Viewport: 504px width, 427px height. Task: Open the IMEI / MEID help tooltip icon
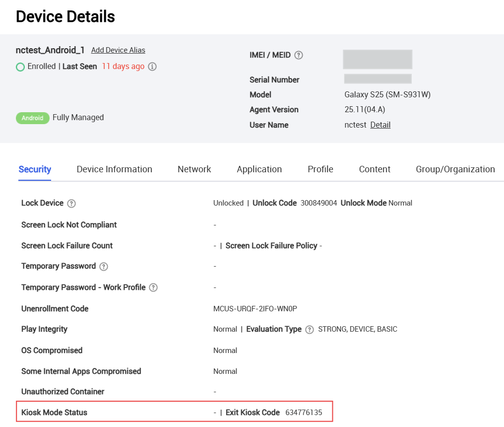[x=299, y=55]
